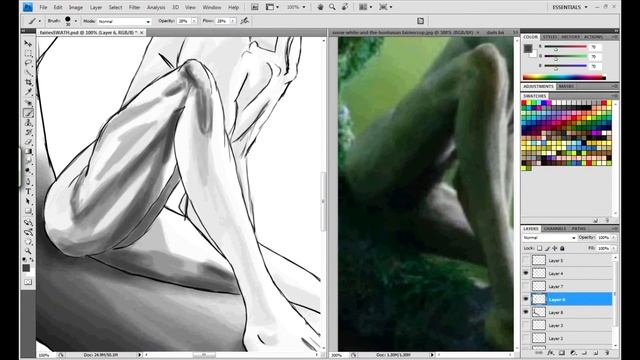Select the Shape tool in toolbox

28,211
